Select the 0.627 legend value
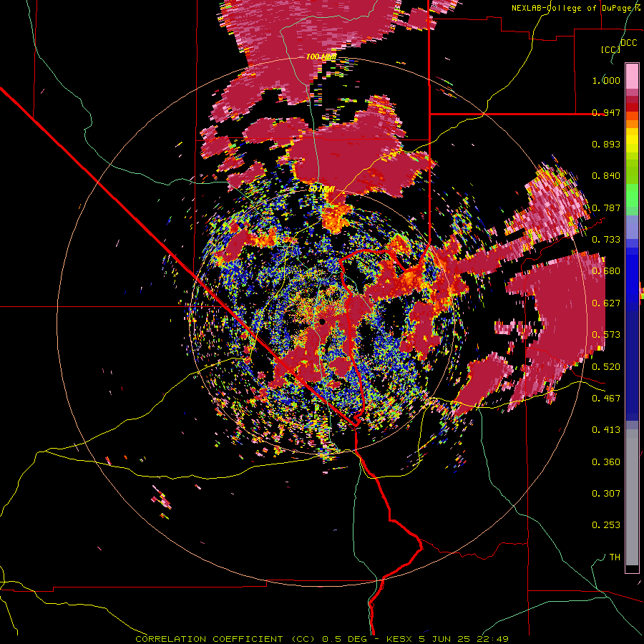 click(606, 303)
